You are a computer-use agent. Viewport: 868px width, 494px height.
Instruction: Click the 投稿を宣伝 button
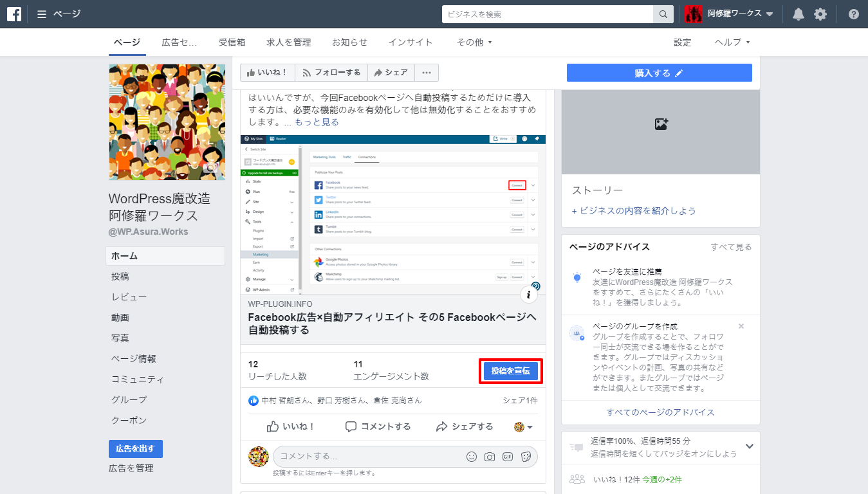[x=510, y=371]
